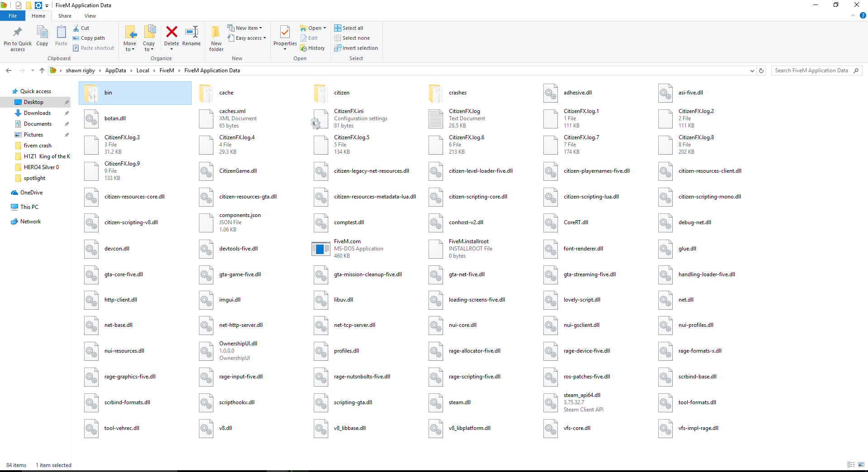Click the Pin to Quick access icon

click(18, 32)
